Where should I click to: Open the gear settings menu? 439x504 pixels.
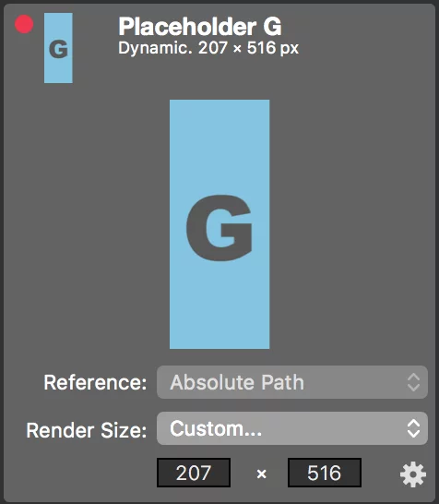pyautogui.click(x=413, y=474)
